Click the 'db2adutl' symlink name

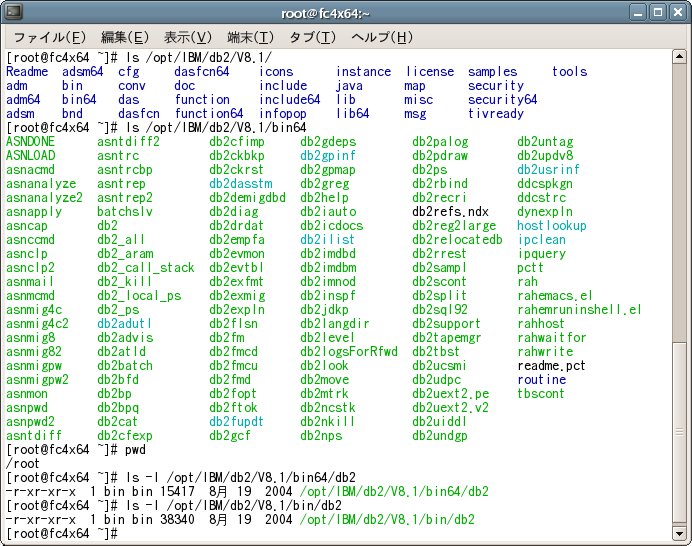124,324
